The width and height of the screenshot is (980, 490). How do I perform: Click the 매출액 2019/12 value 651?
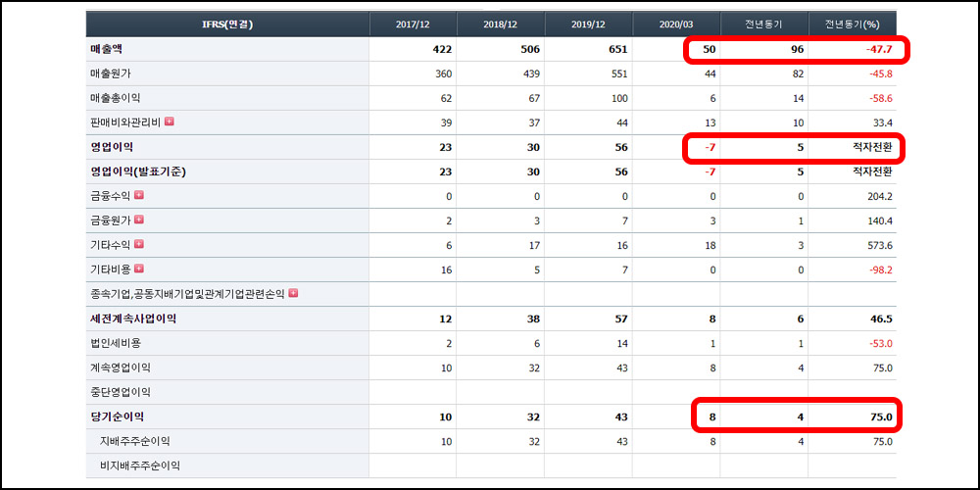618,49
